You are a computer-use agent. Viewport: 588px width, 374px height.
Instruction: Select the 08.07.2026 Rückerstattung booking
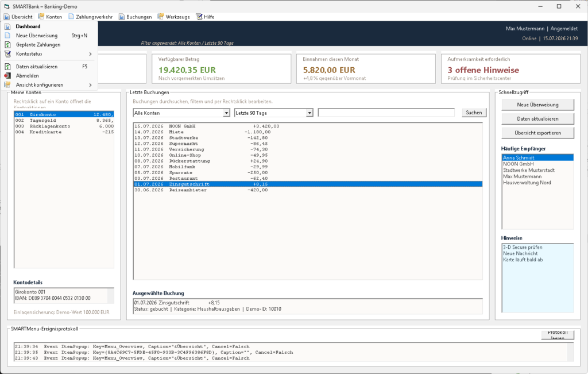click(x=308, y=161)
